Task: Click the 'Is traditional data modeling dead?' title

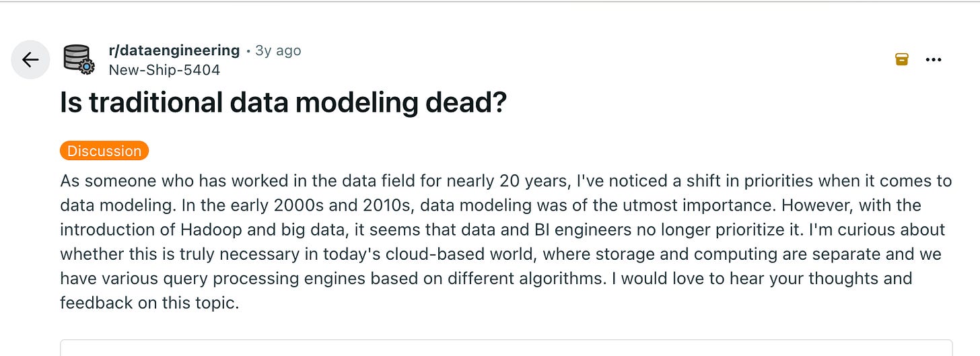Action: 283,102
